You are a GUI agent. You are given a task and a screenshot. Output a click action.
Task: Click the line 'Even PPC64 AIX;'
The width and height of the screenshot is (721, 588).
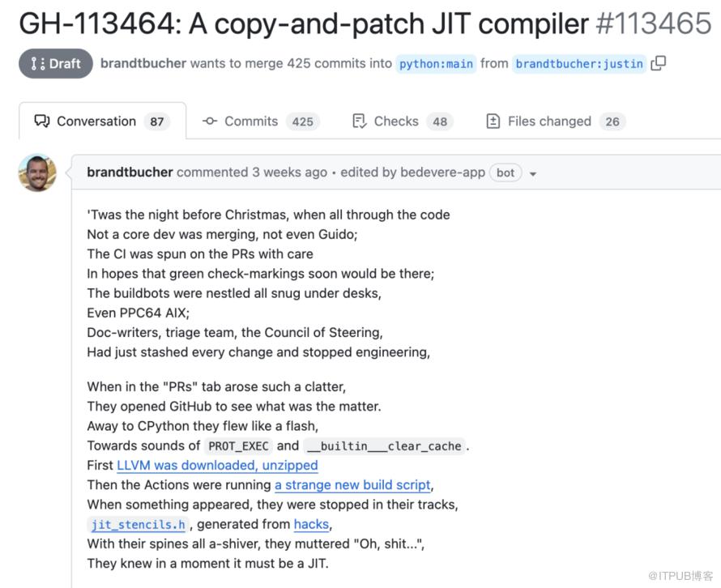(x=138, y=313)
